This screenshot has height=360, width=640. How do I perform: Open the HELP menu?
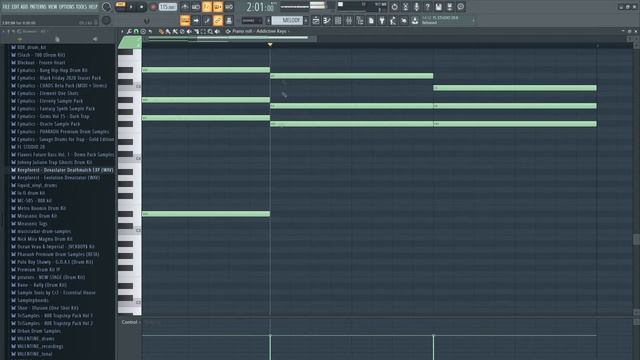pos(93,7)
